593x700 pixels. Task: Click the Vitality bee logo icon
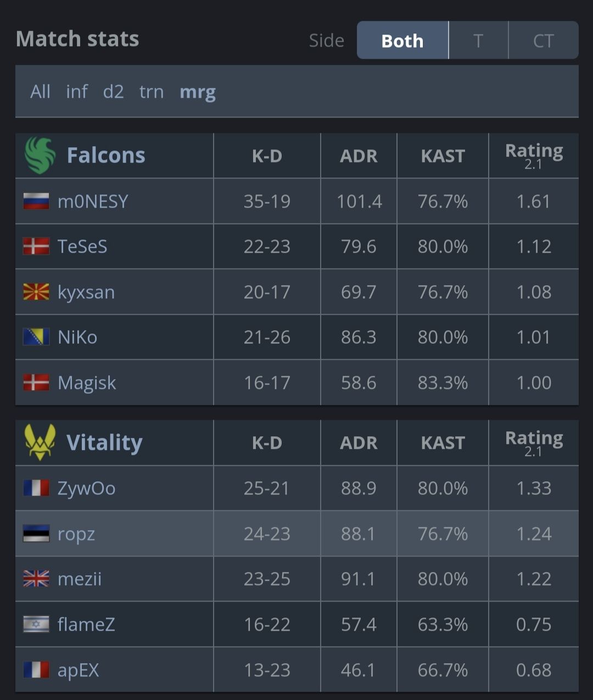tap(40, 442)
